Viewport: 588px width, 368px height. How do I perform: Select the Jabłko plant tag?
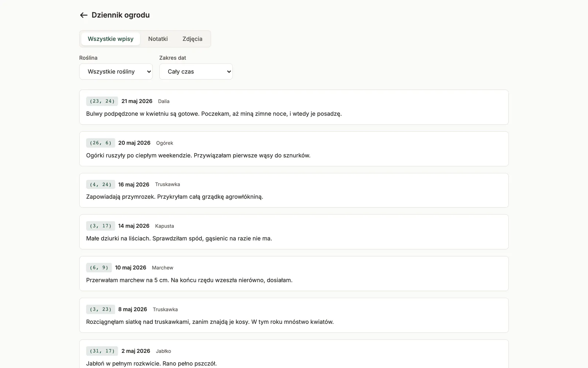tap(164, 351)
